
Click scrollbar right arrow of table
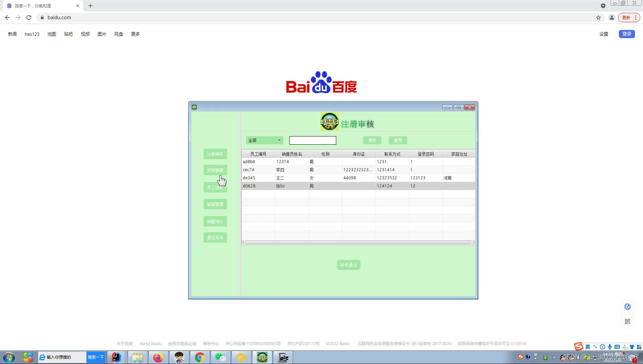click(x=473, y=242)
